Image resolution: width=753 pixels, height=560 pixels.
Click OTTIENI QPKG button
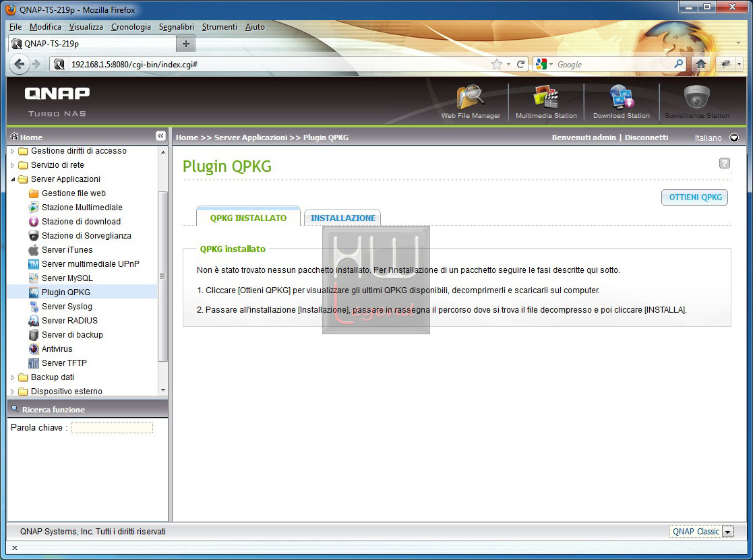(695, 197)
